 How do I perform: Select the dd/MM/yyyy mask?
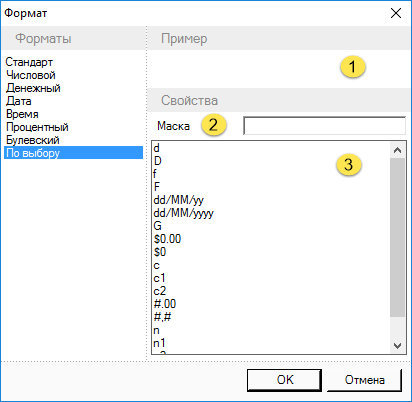pyautogui.click(x=184, y=213)
